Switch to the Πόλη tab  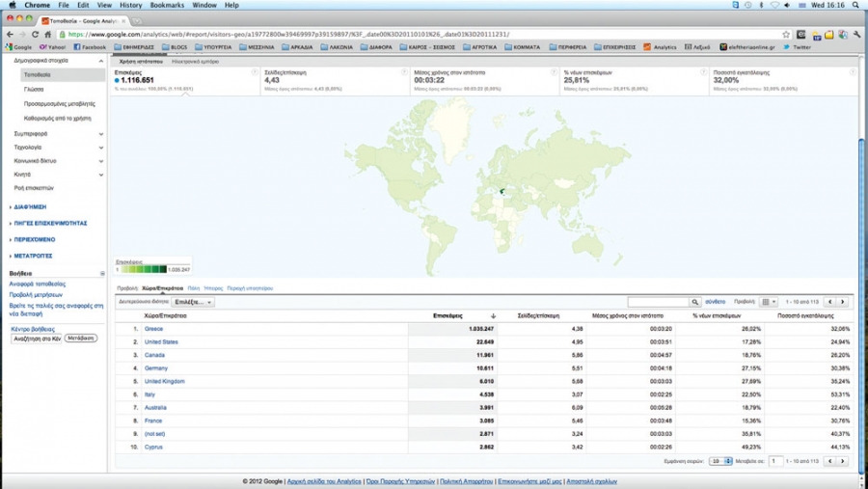(x=194, y=288)
